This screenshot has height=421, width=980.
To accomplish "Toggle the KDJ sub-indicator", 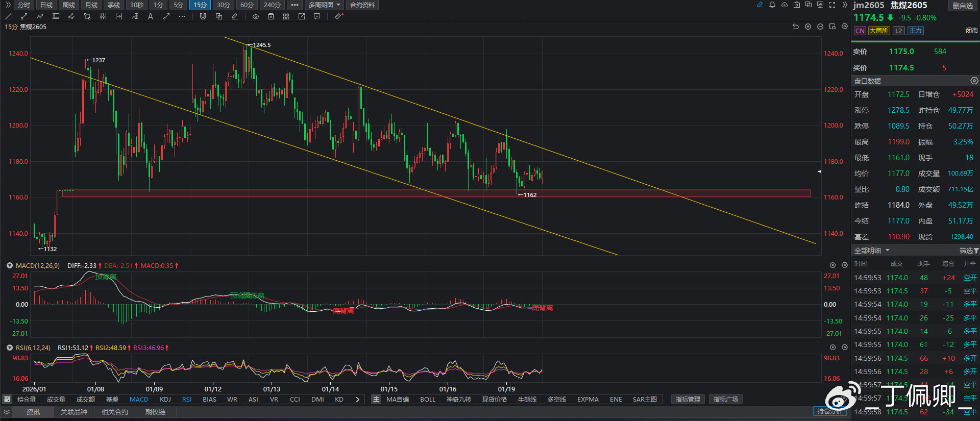I will click(x=165, y=399).
